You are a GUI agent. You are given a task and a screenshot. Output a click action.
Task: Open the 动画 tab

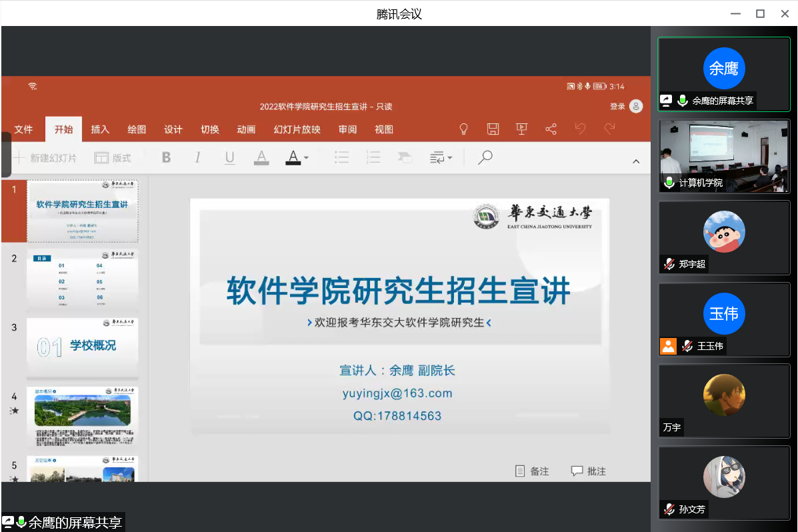(246, 129)
